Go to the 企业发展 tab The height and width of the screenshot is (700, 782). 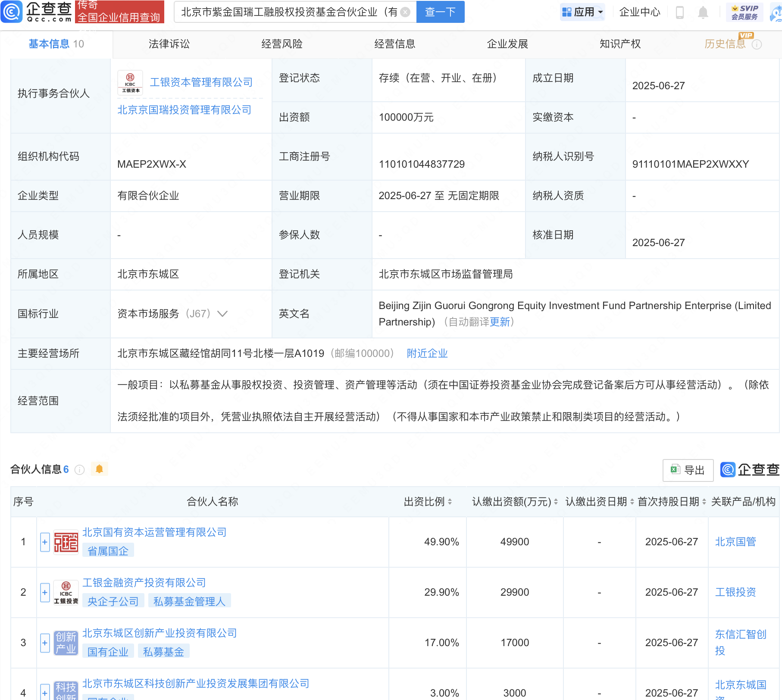click(x=507, y=44)
